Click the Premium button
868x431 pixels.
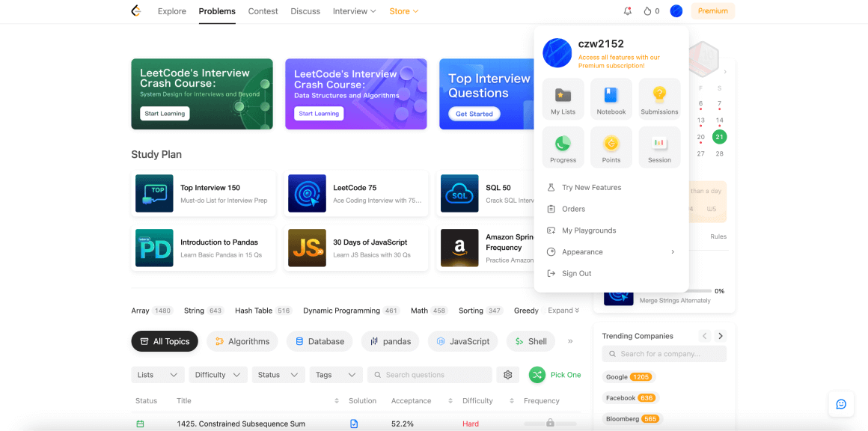712,11
